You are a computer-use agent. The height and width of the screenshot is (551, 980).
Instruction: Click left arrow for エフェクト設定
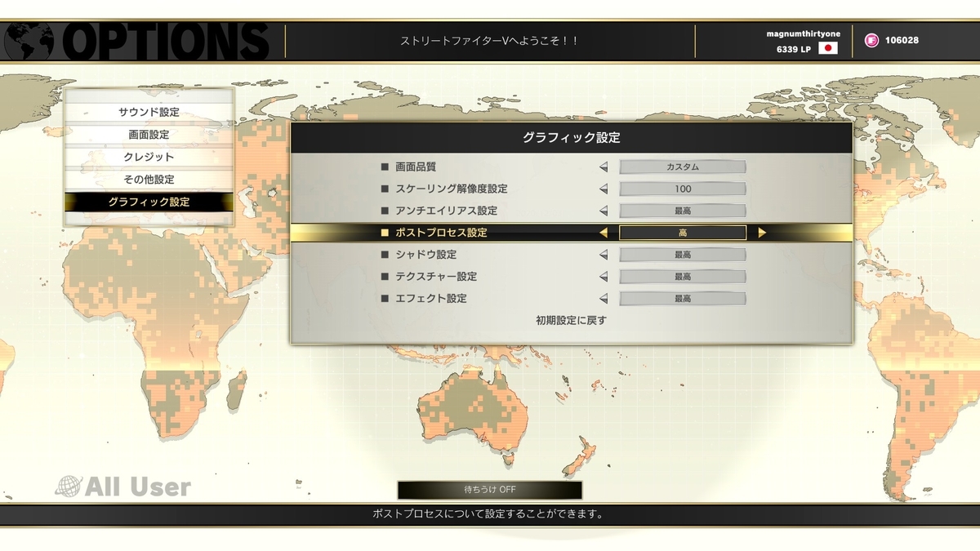tap(604, 299)
